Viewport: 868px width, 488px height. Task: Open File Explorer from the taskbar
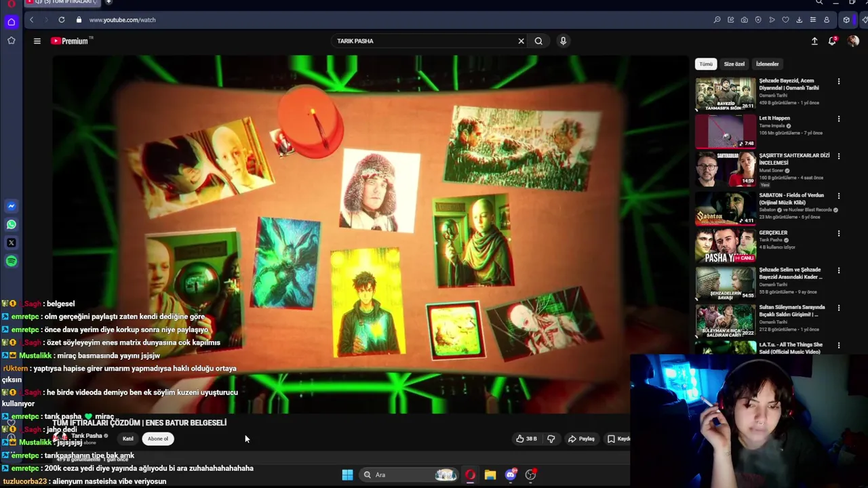[x=490, y=474]
